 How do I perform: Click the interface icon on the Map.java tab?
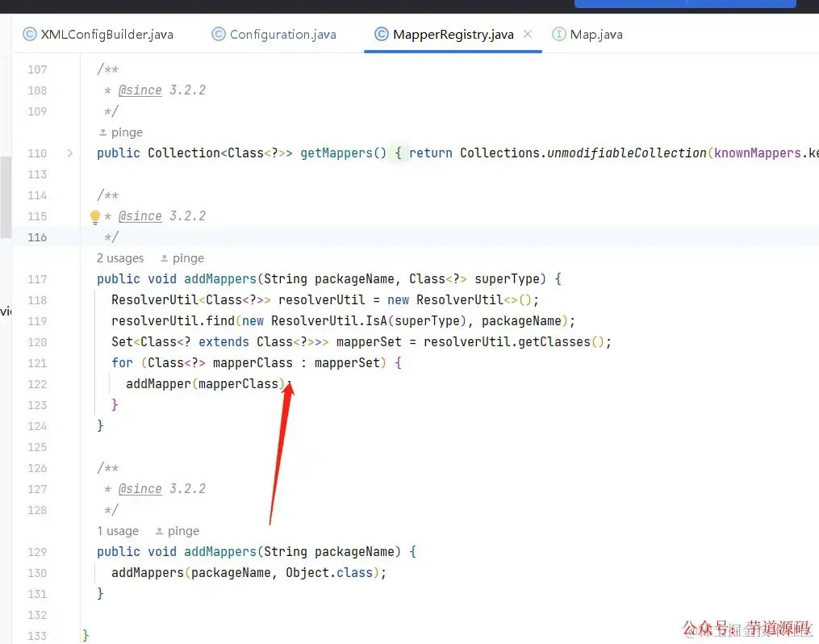(559, 34)
